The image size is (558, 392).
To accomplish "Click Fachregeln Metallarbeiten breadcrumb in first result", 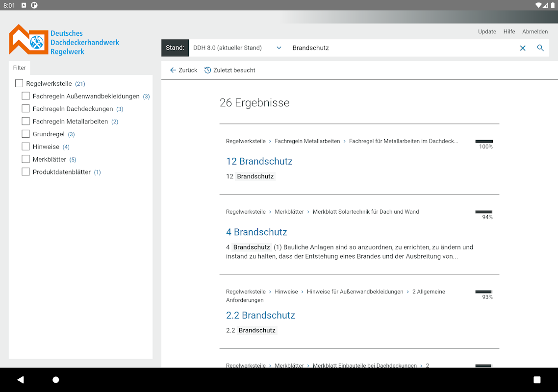I will [x=307, y=141].
